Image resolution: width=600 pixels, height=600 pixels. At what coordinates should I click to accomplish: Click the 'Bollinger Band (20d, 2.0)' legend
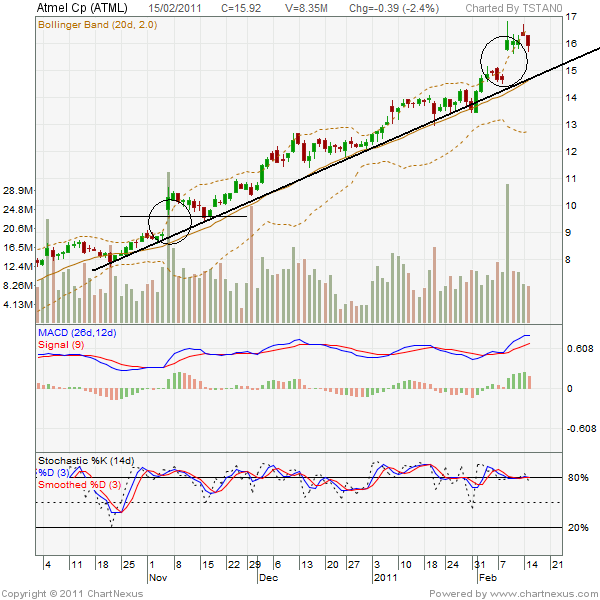click(x=98, y=25)
